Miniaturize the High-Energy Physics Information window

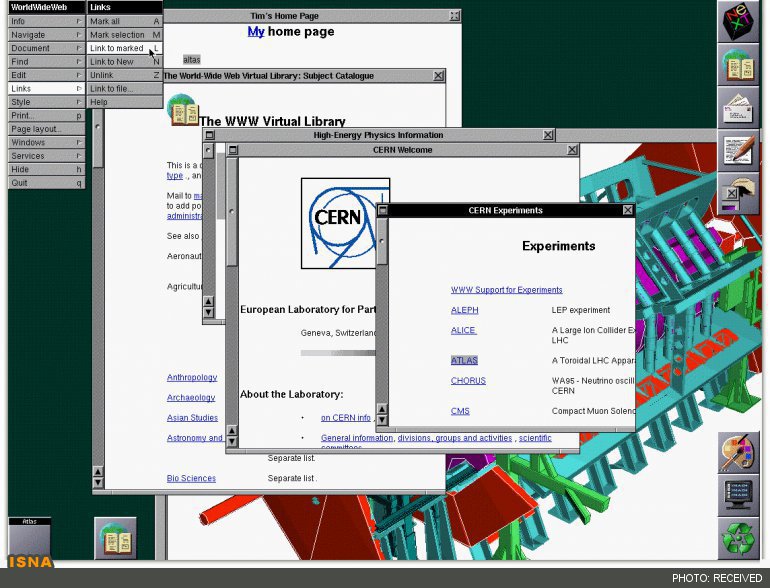coord(210,135)
